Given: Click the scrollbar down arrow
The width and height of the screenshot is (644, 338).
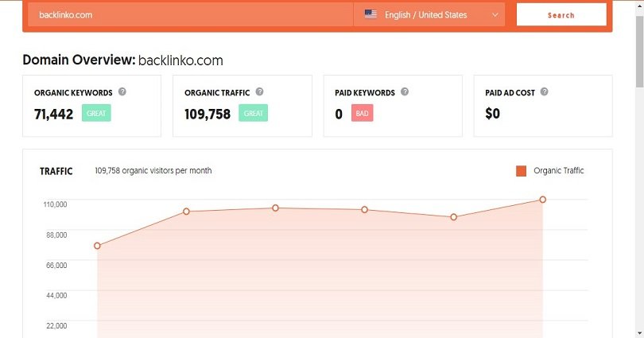Looking at the screenshot, I should (x=639, y=333).
